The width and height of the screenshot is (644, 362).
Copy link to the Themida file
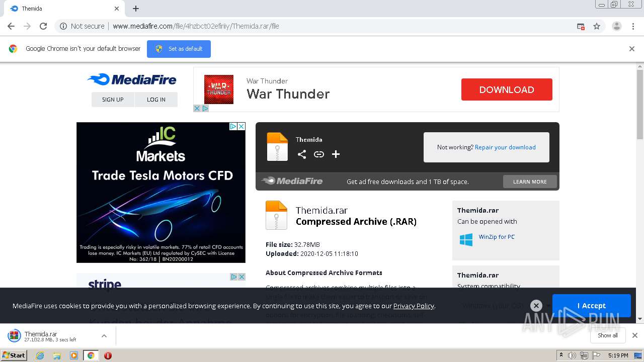tap(319, 154)
